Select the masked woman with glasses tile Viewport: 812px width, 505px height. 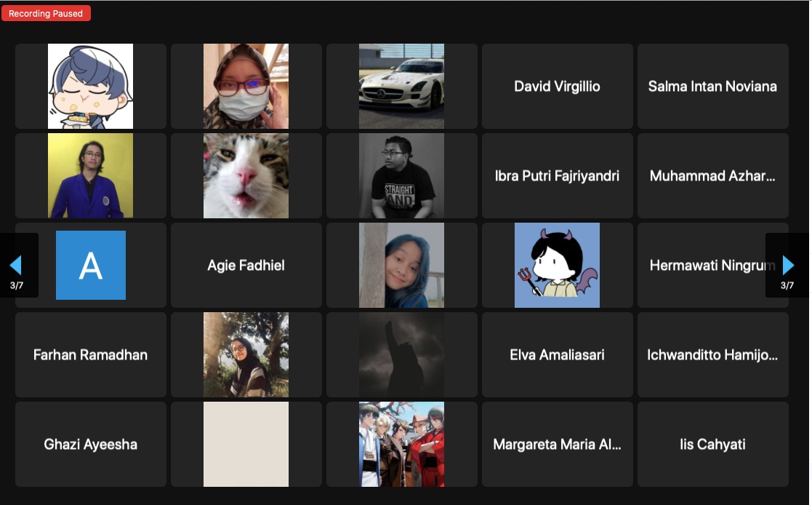pyautogui.click(x=246, y=86)
